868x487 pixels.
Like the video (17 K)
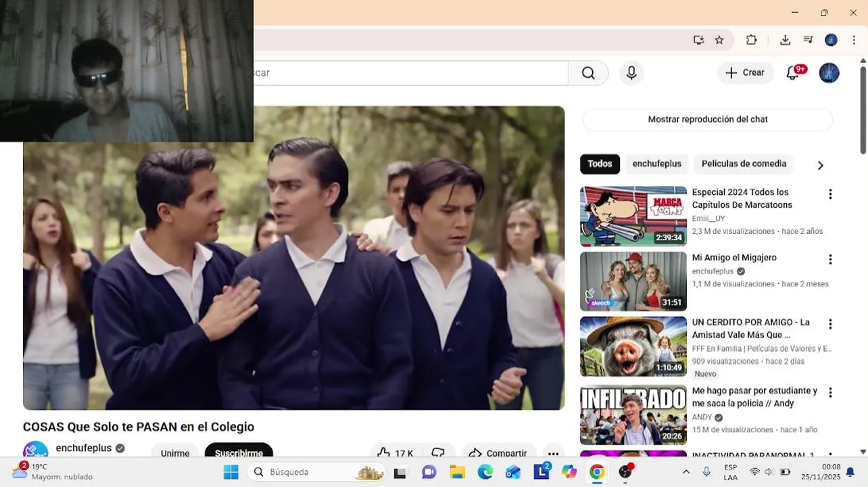(x=395, y=453)
